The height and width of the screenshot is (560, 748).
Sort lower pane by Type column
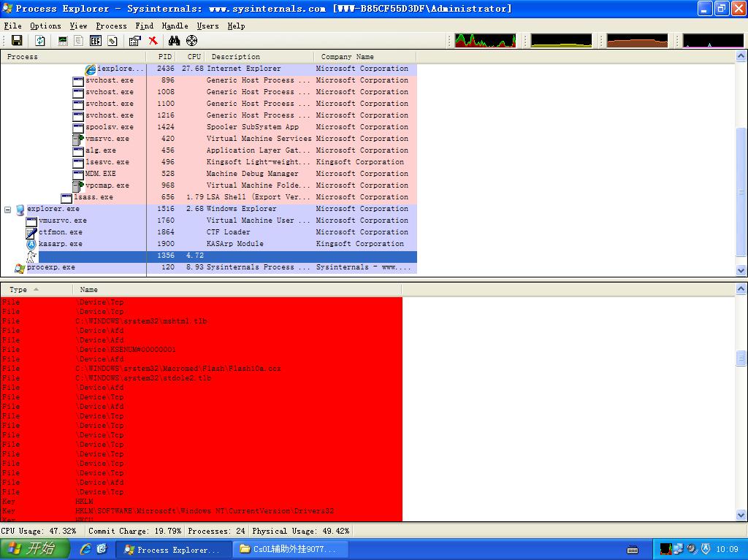point(37,290)
